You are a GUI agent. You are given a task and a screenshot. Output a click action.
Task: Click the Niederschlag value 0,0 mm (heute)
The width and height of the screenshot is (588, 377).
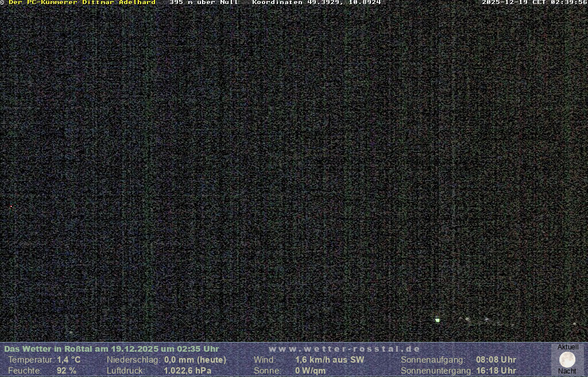click(195, 360)
